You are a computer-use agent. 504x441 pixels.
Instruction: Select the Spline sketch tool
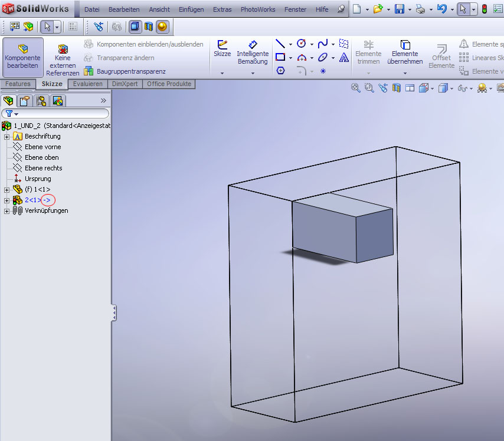tap(323, 44)
